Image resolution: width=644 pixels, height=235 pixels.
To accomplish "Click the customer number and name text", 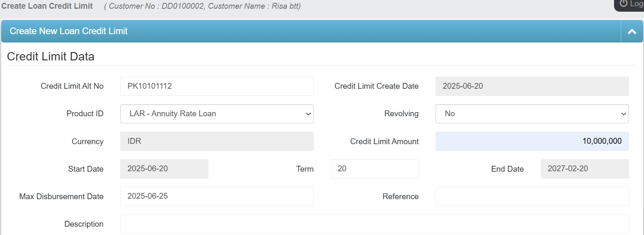I will tap(202, 6).
